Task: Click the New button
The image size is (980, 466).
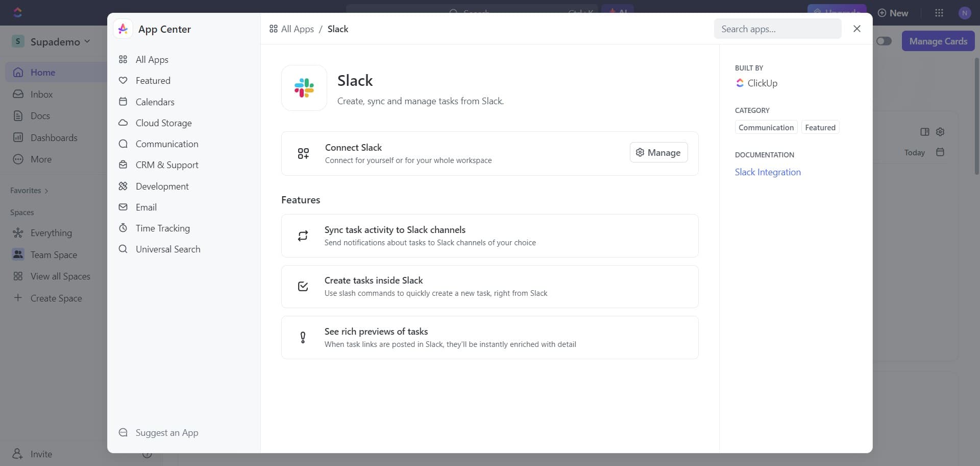Action: point(893,12)
